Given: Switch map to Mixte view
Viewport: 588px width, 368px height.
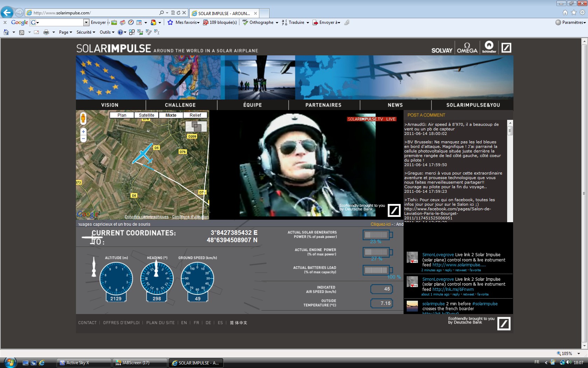Looking at the screenshot, I should pyautogui.click(x=171, y=115).
